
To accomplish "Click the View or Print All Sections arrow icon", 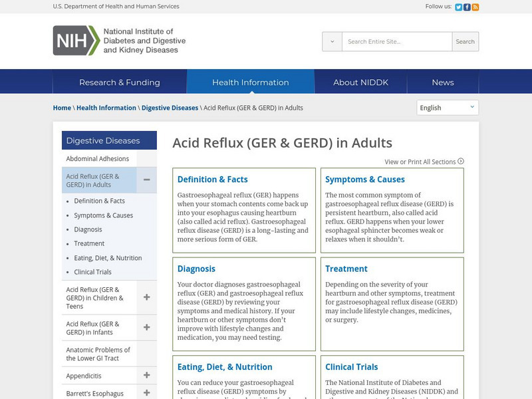I will coord(460,161).
